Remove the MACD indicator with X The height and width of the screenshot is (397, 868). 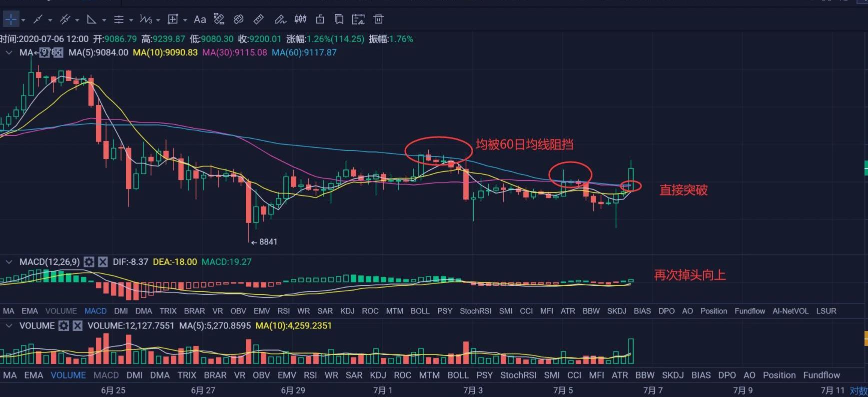[x=103, y=262]
